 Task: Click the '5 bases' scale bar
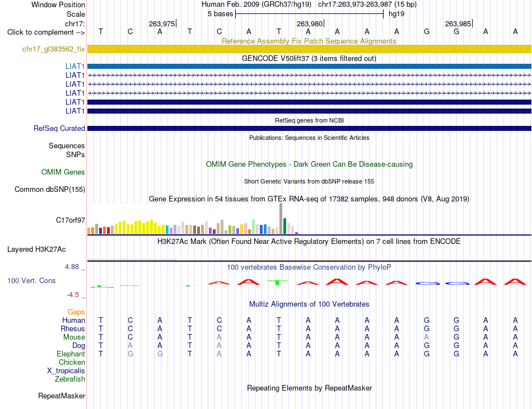309,14
